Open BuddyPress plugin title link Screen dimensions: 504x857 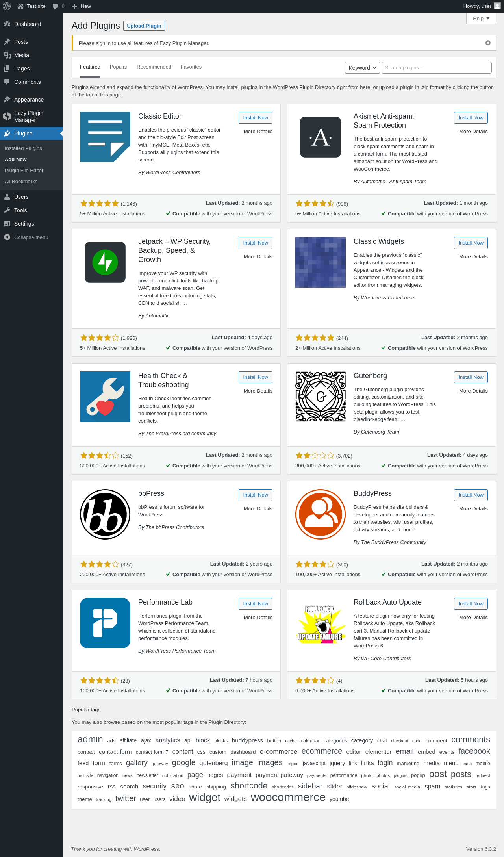(x=372, y=494)
